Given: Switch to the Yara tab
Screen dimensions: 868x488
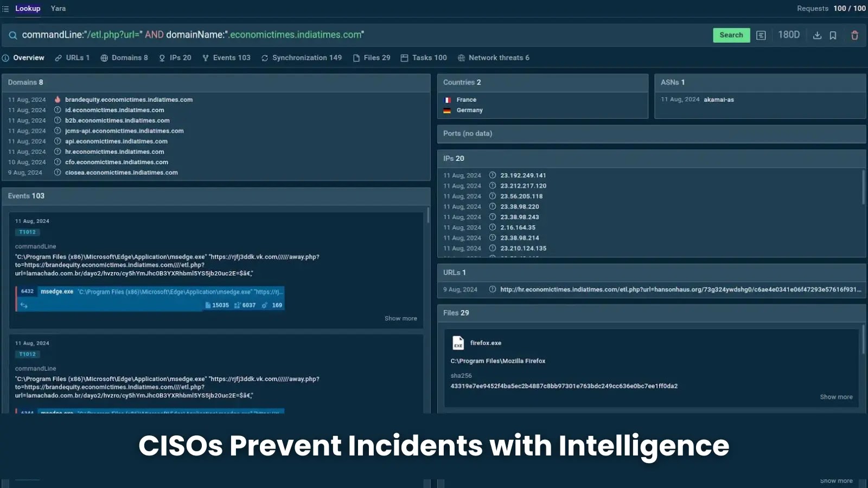Looking at the screenshot, I should [x=58, y=8].
